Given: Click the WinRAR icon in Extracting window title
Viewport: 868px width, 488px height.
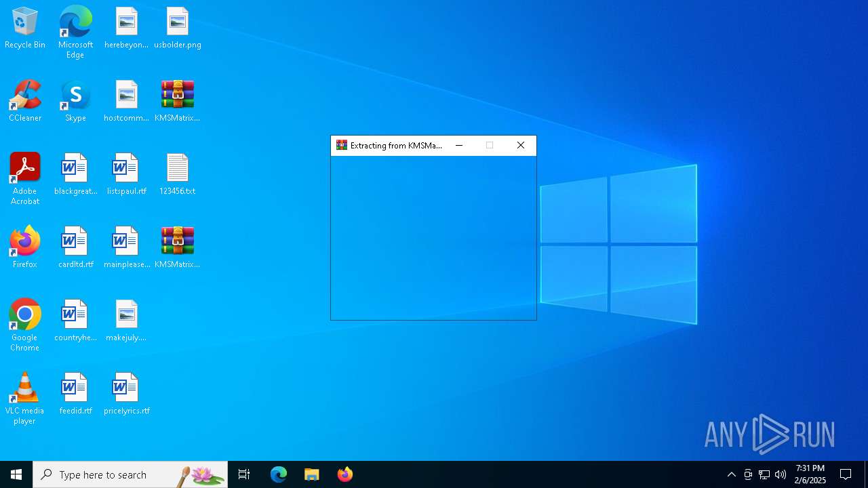Looking at the screenshot, I should click(x=342, y=145).
